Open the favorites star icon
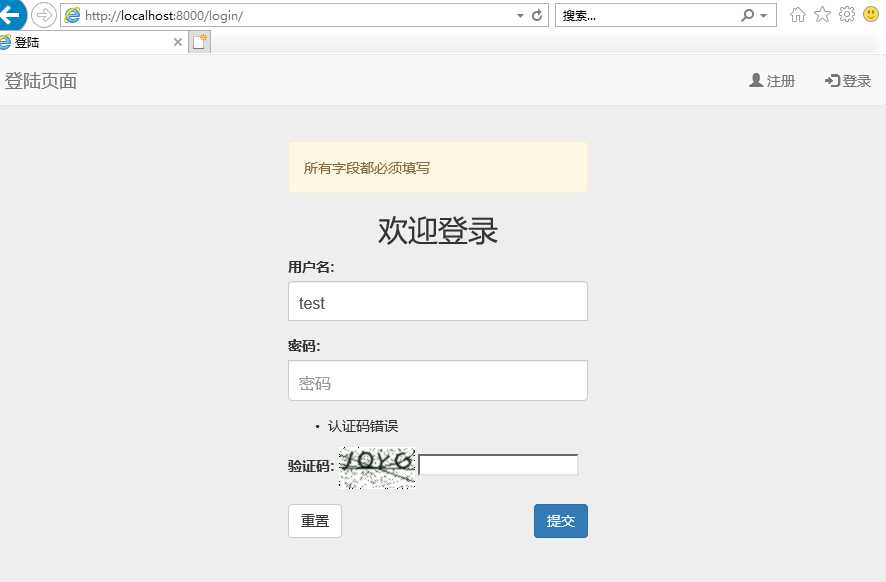Screen dimensions: 886x582 tap(823, 14)
